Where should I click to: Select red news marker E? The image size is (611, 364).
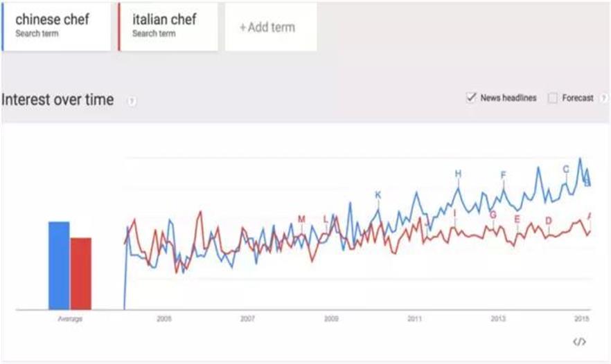(517, 219)
